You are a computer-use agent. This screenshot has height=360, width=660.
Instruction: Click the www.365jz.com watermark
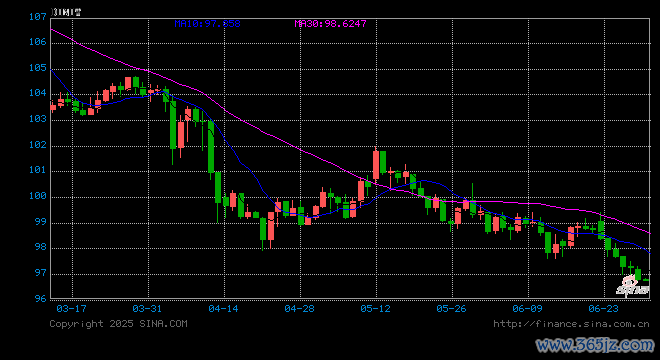[x=595, y=345]
